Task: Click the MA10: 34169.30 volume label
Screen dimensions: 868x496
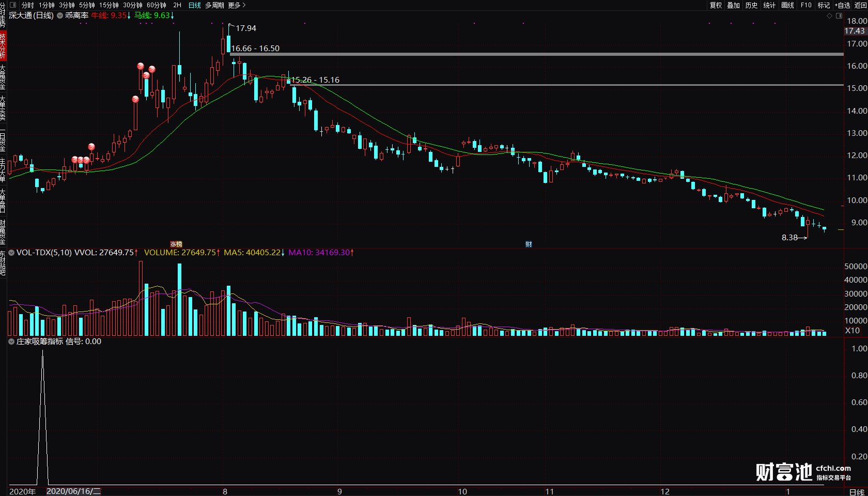Action: tap(319, 253)
